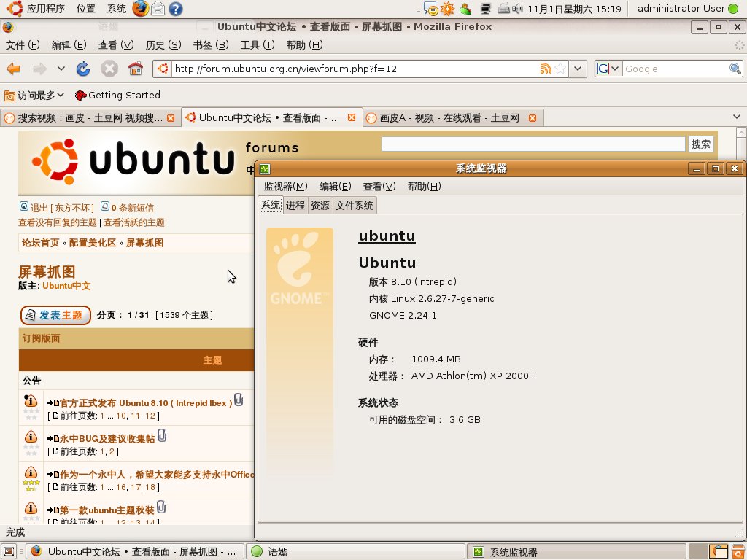Bookmark this page with the star icon
The image size is (747, 560).
561,69
